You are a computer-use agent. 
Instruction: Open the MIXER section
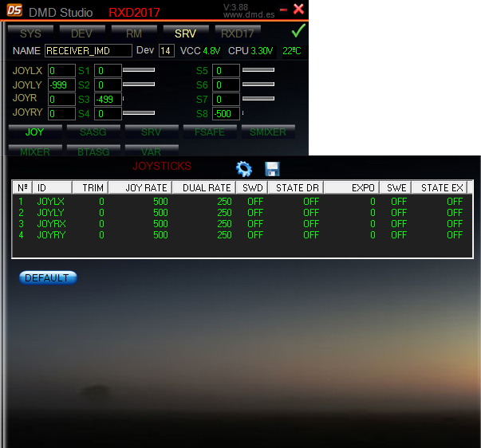pyautogui.click(x=35, y=151)
